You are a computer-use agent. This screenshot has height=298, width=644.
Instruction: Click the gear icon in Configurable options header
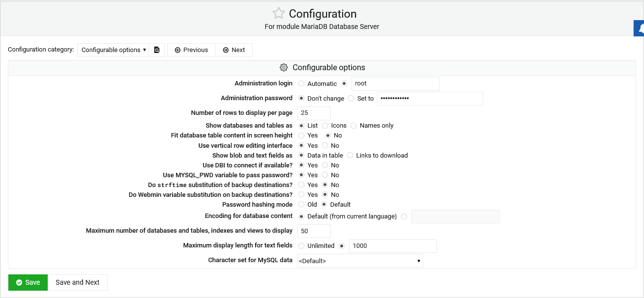[283, 68]
